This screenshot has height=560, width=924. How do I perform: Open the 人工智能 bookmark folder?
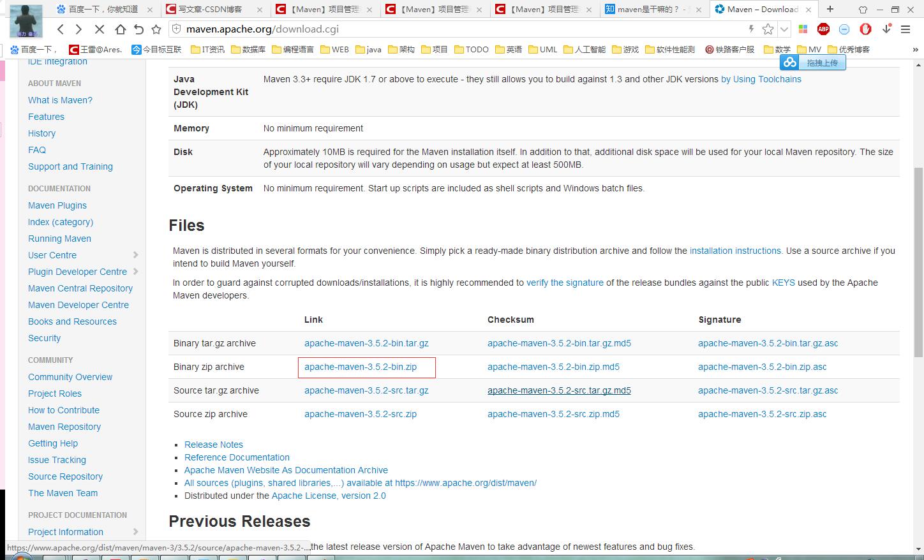[x=585, y=49]
